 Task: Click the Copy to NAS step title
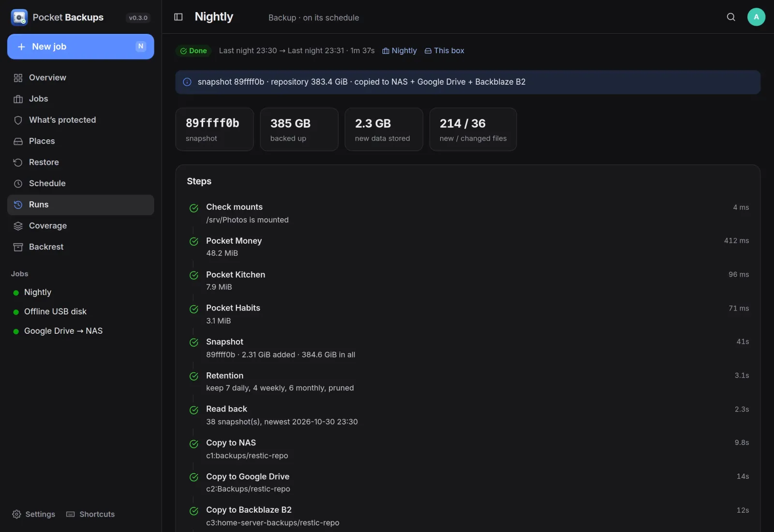click(x=231, y=443)
